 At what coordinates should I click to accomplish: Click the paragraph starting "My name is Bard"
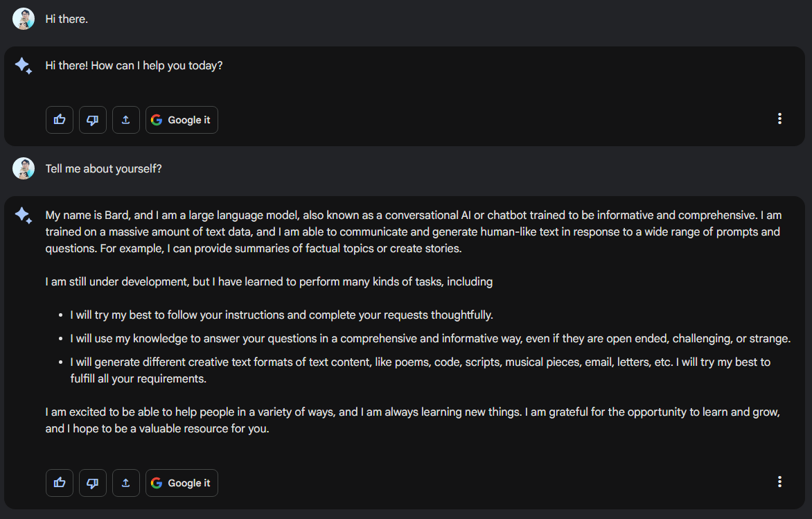pos(413,231)
